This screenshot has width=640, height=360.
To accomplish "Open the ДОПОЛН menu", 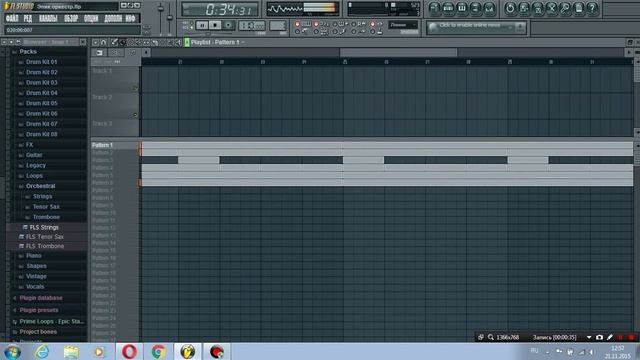I will pos(113,18).
